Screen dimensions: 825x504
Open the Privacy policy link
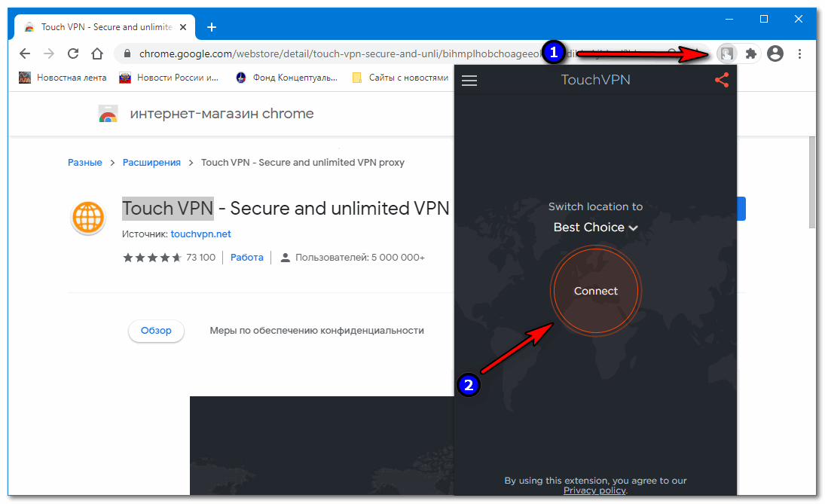coord(594,490)
